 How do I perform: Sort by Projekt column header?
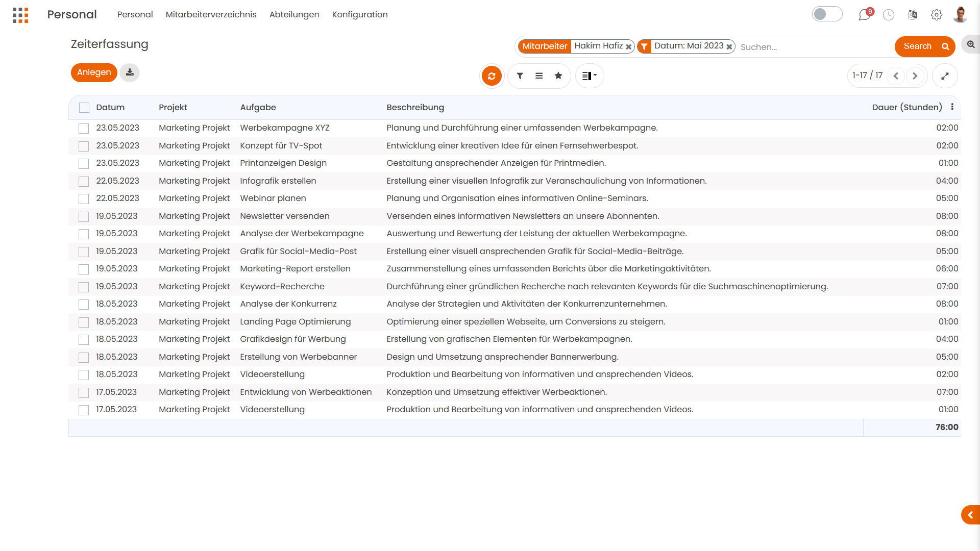pos(173,108)
